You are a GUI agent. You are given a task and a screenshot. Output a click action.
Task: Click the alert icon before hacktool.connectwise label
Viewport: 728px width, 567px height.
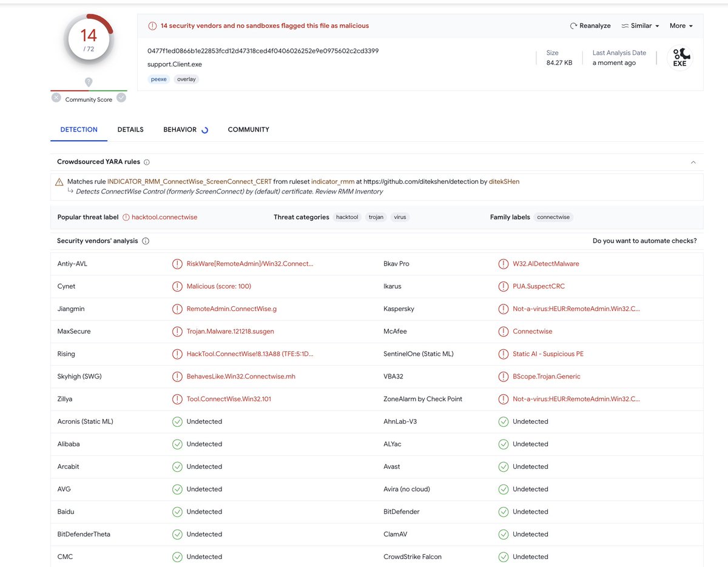(126, 217)
